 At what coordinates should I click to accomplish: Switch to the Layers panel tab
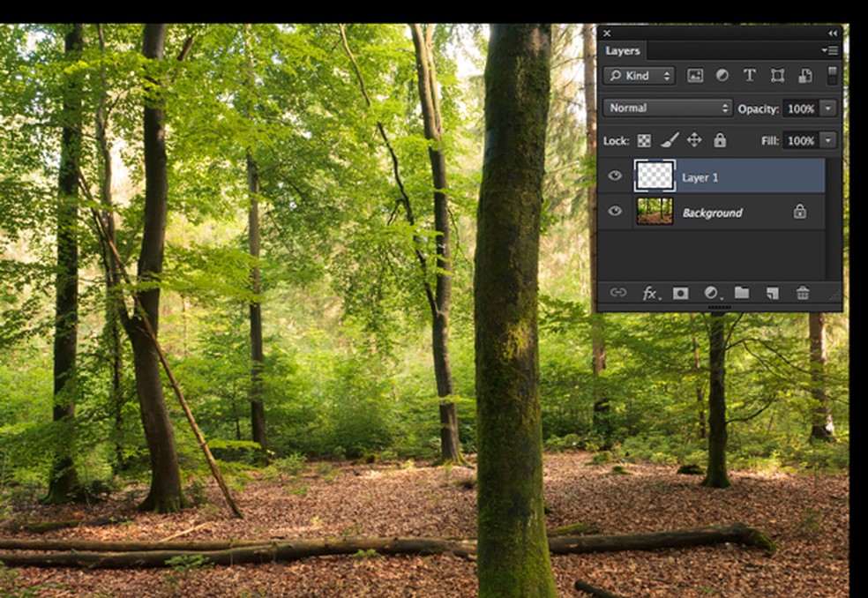click(x=622, y=50)
